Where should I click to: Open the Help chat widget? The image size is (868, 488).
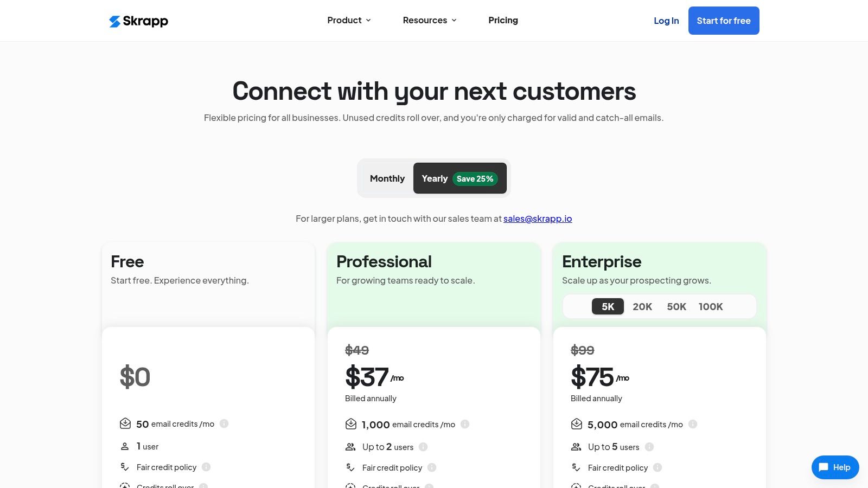[835, 467]
